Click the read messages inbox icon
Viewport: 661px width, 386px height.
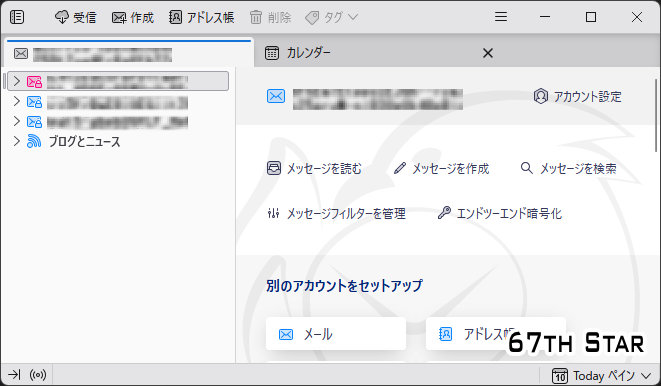tap(274, 169)
